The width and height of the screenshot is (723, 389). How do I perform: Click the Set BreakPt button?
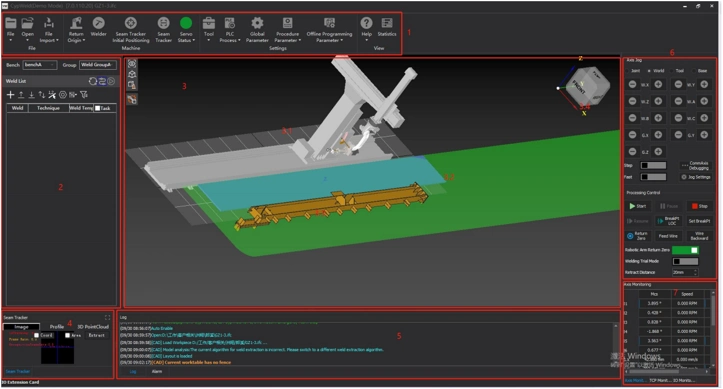699,221
